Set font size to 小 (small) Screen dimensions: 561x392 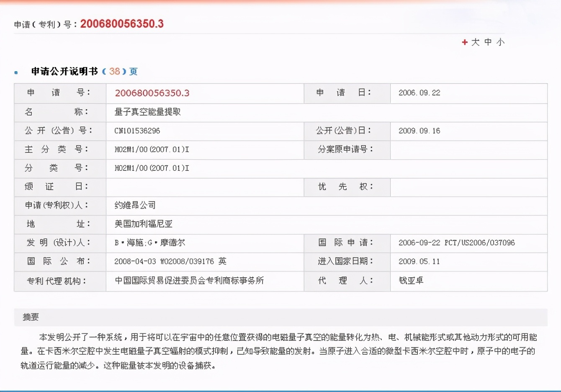(x=500, y=42)
